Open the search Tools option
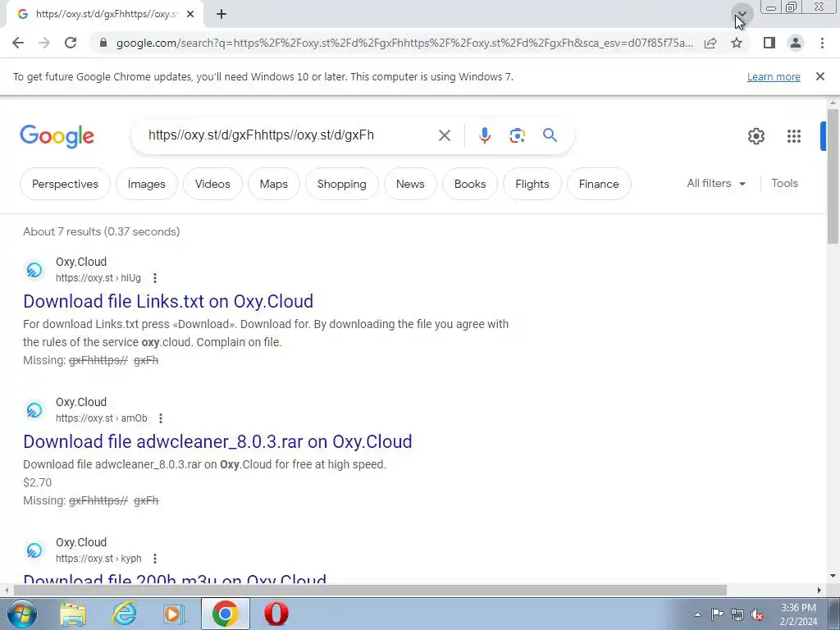 [x=784, y=183]
